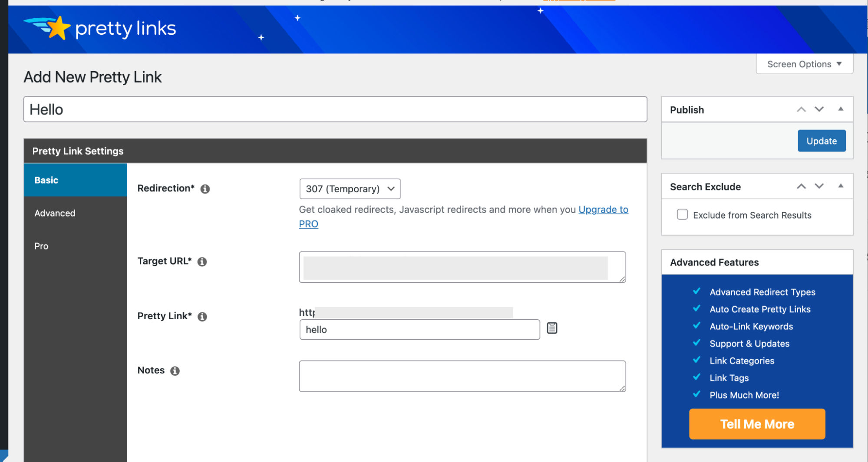
Task: Click the Pretty Link info icon
Action: (x=202, y=316)
